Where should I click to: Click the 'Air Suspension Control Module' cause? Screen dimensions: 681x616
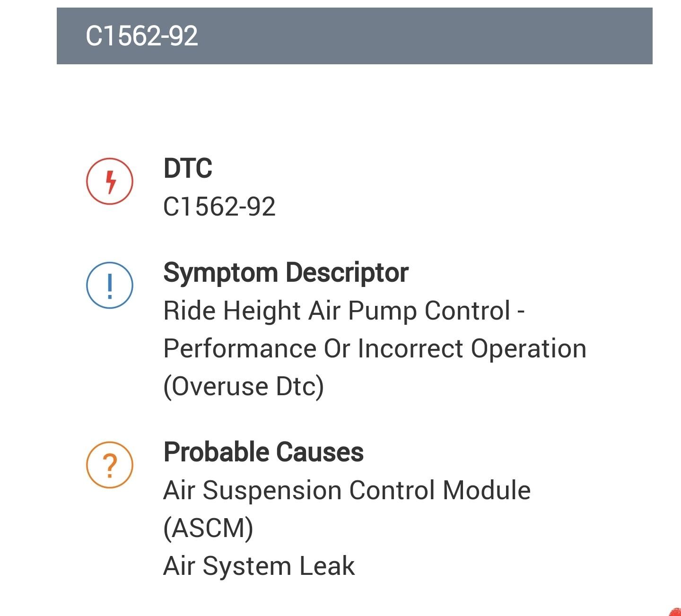tap(347, 490)
